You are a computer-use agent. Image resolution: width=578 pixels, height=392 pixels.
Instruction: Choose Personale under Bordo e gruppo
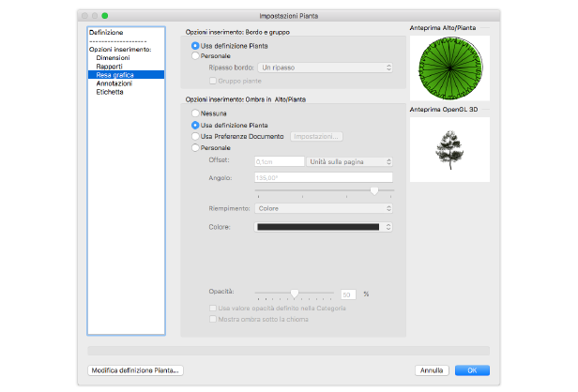click(x=195, y=56)
